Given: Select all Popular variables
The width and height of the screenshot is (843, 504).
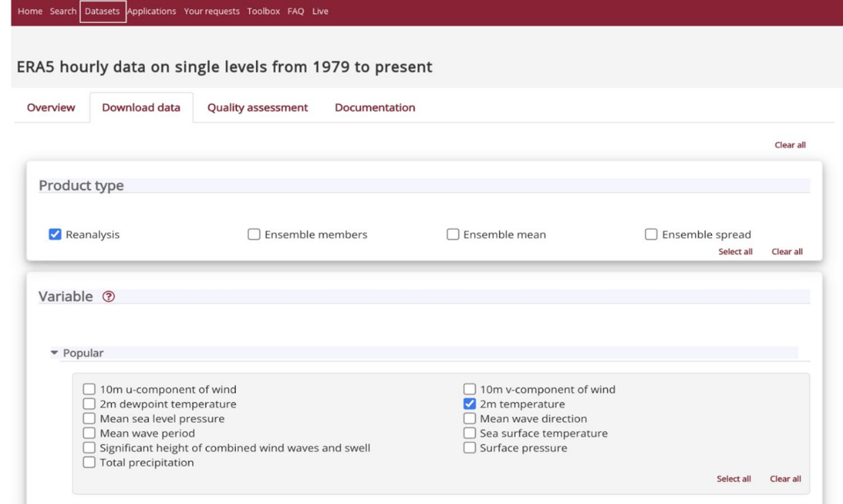Looking at the screenshot, I should pyautogui.click(x=734, y=479).
